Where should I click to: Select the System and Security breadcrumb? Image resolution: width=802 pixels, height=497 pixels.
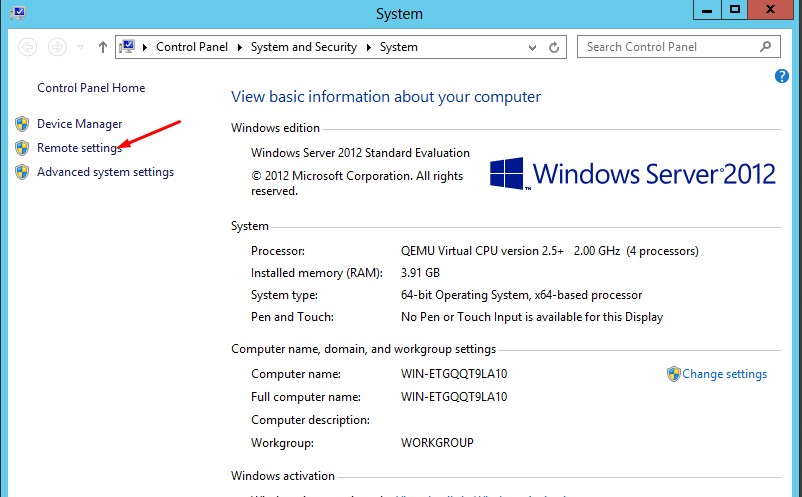(x=306, y=47)
